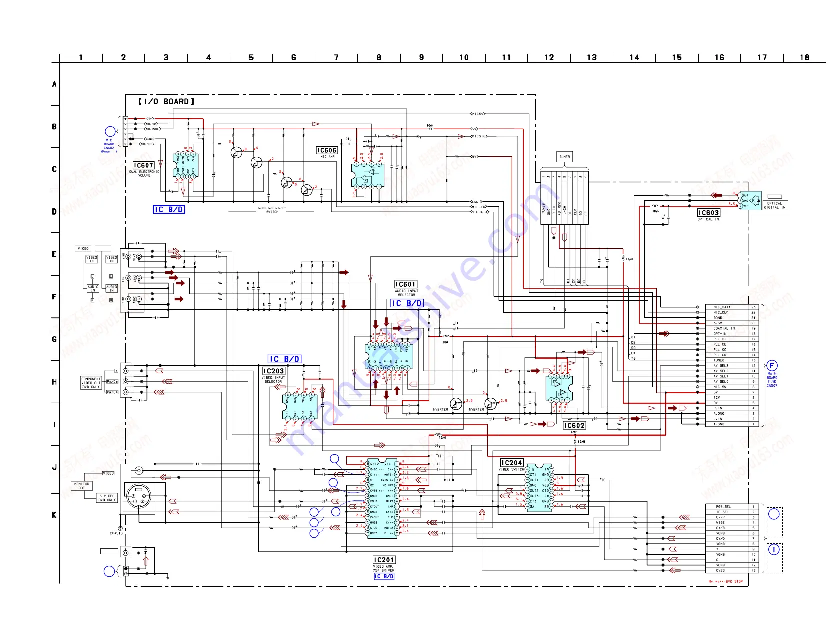Click the MIC_CLK pin row
The width and height of the screenshot is (840, 632).
pyautogui.click(x=732, y=312)
